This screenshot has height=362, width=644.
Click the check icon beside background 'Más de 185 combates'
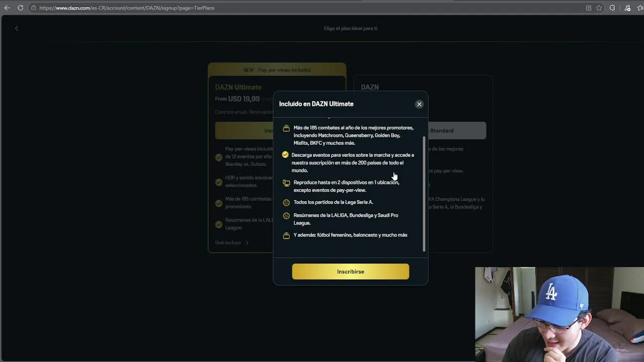pos(219,203)
